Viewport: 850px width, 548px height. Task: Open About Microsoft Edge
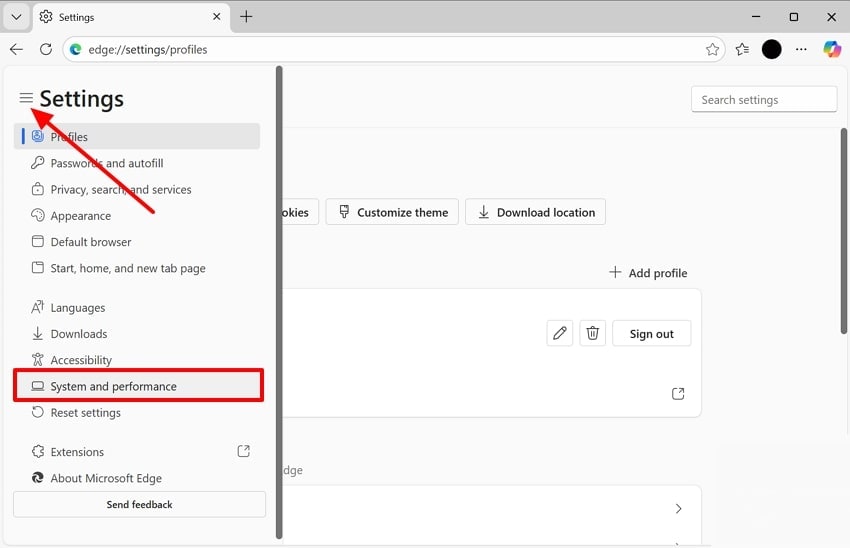pyautogui.click(x=137, y=478)
